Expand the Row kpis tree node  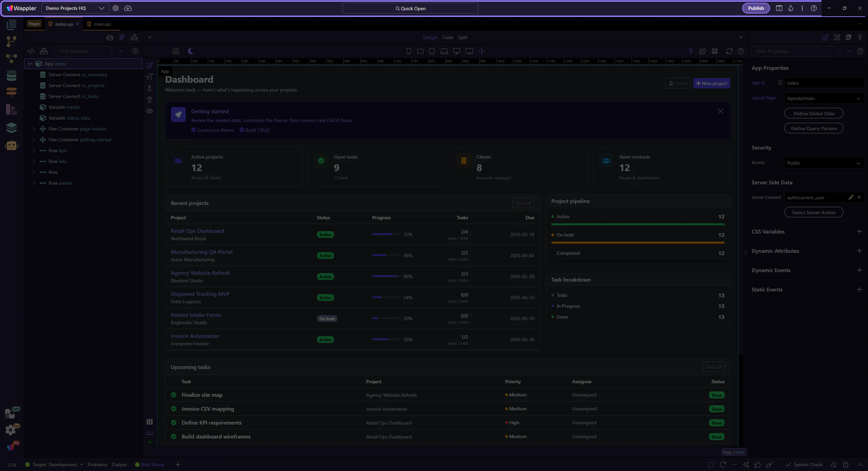pyautogui.click(x=34, y=150)
